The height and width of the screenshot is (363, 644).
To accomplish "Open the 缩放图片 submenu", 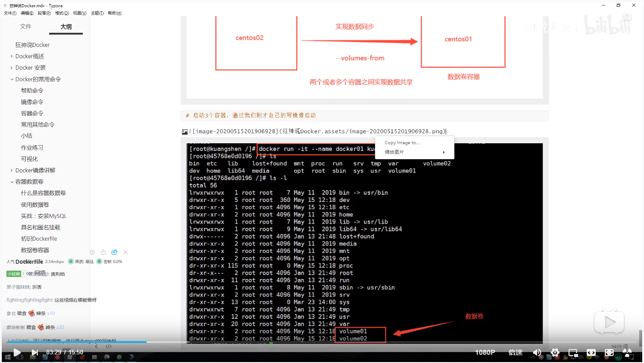I will [414, 152].
